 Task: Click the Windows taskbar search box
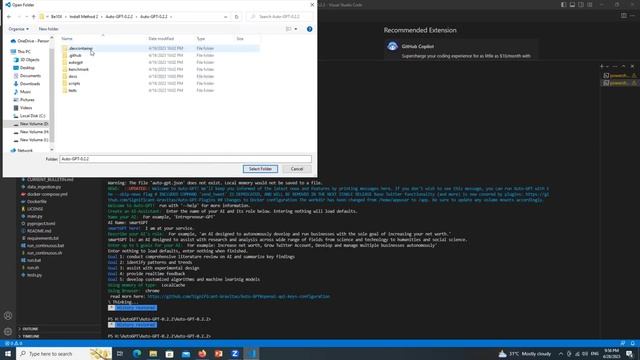pyautogui.click(x=64, y=353)
